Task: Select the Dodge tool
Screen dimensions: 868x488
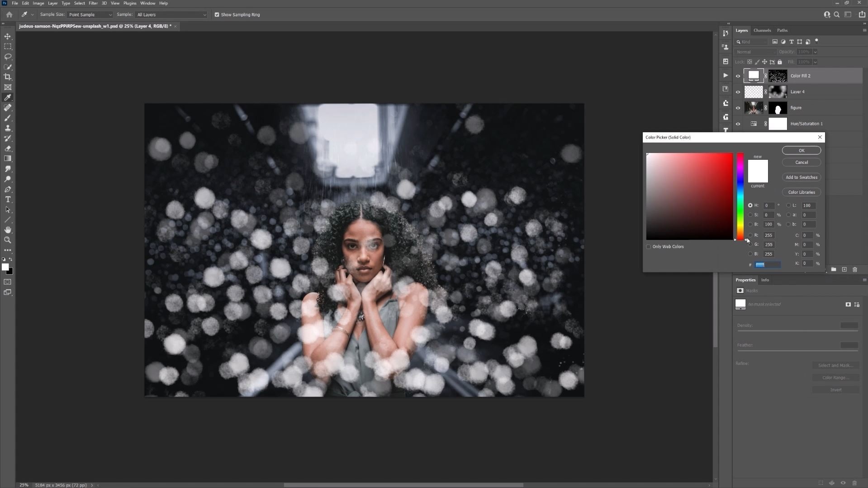Action: click(8, 179)
